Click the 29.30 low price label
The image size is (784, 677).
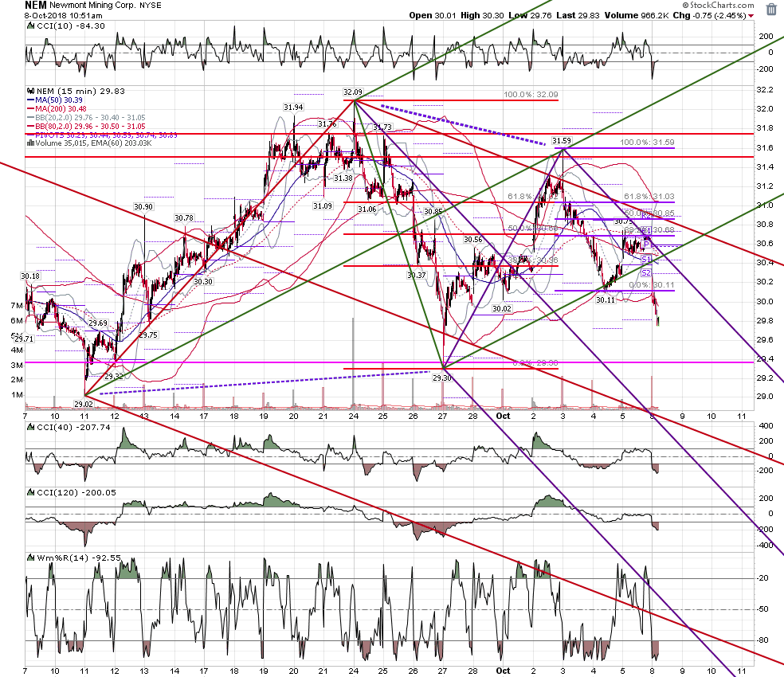(442, 378)
